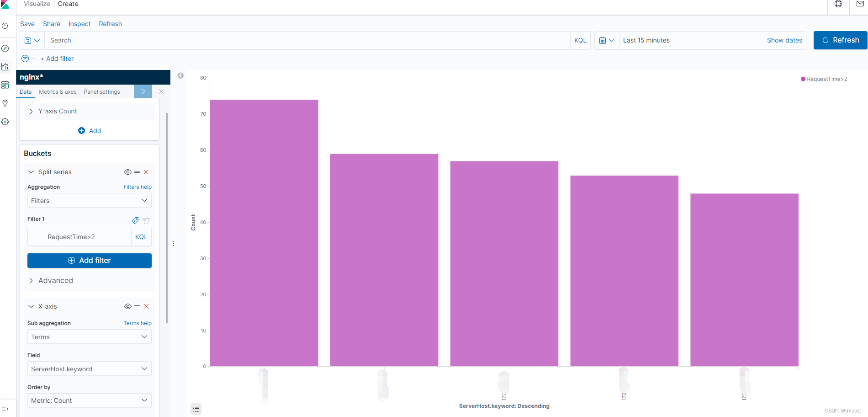Toggle chart legend list icon
This screenshot has height=417, width=868.
coord(196,409)
